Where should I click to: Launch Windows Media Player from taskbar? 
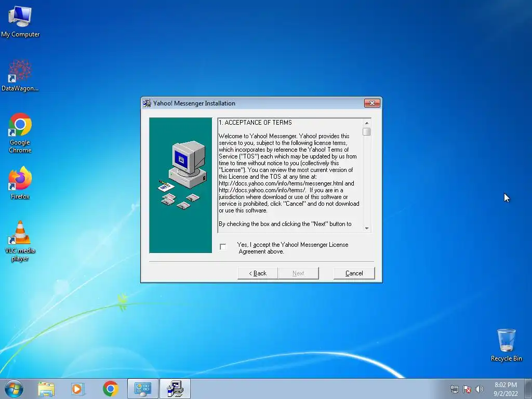click(78, 389)
